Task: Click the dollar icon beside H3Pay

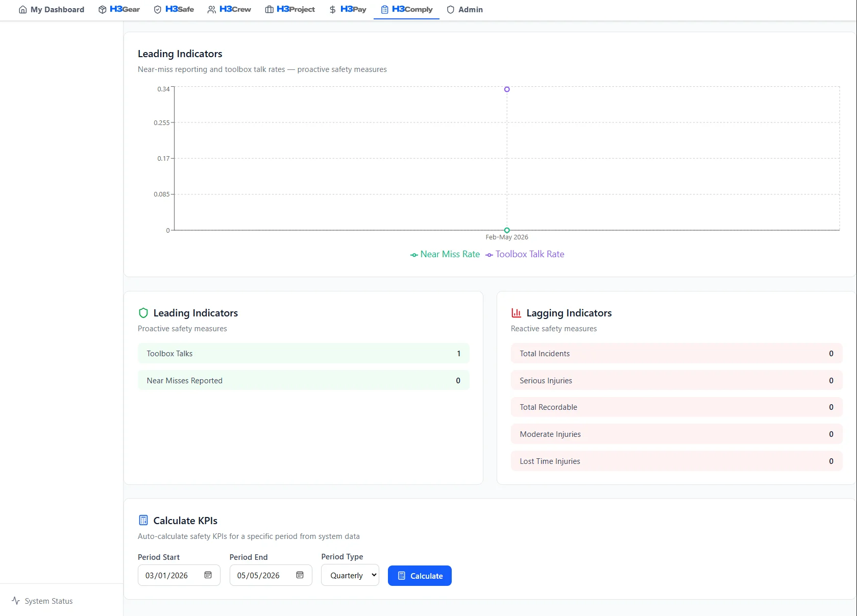Action: (x=333, y=10)
